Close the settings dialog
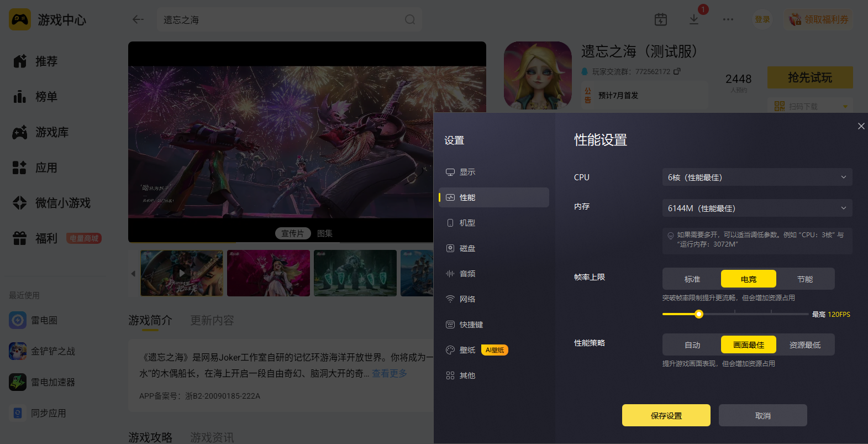 [861, 126]
